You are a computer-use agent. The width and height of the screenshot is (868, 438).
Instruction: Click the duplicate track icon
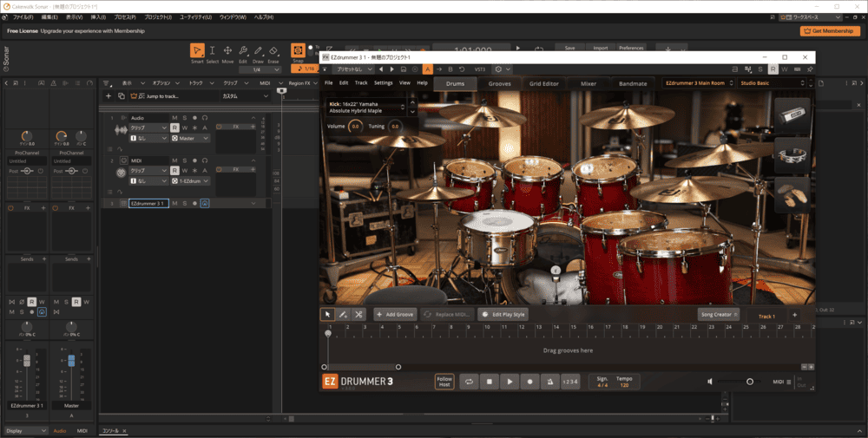click(x=122, y=96)
